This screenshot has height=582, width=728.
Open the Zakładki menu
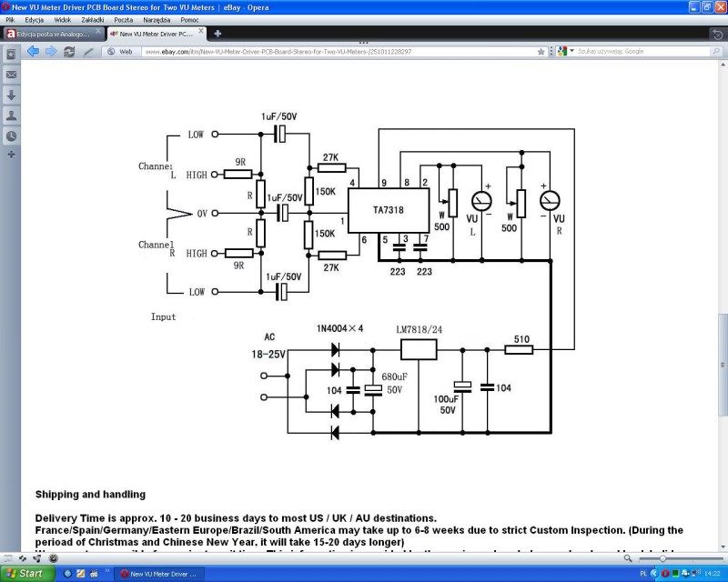coord(93,20)
